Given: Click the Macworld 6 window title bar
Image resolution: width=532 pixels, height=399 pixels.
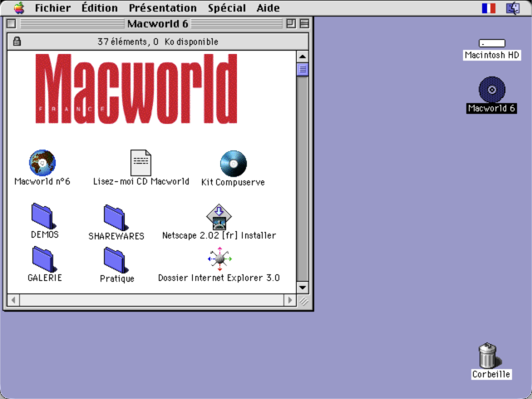Looking at the screenshot, I should pos(158,24).
